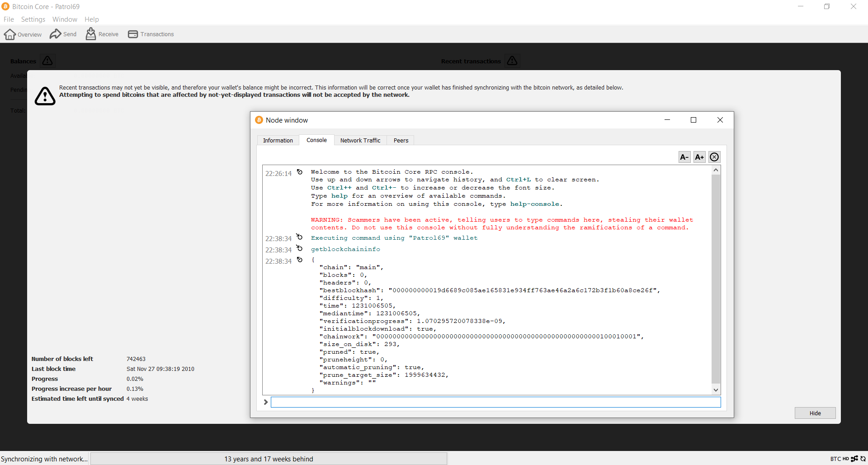The height and width of the screenshot is (465, 868).
Task: Click the blue 'help' command in welcome text
Action: pos(339,196)
